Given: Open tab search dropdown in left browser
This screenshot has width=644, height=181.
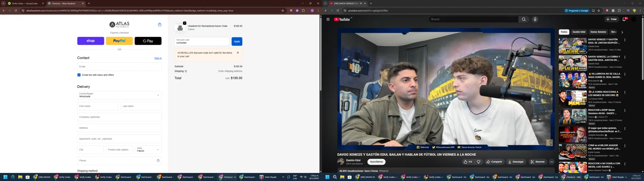Looking at the screenshot, I should (x=3, y=3).
